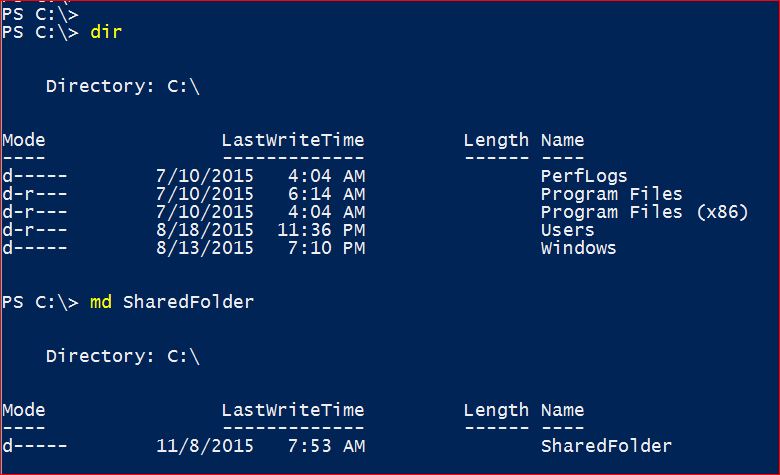The height and width of the screenshot is (475, 780).
Task: Click the 6:14 AM time value
Action: [x=321, y=194]
